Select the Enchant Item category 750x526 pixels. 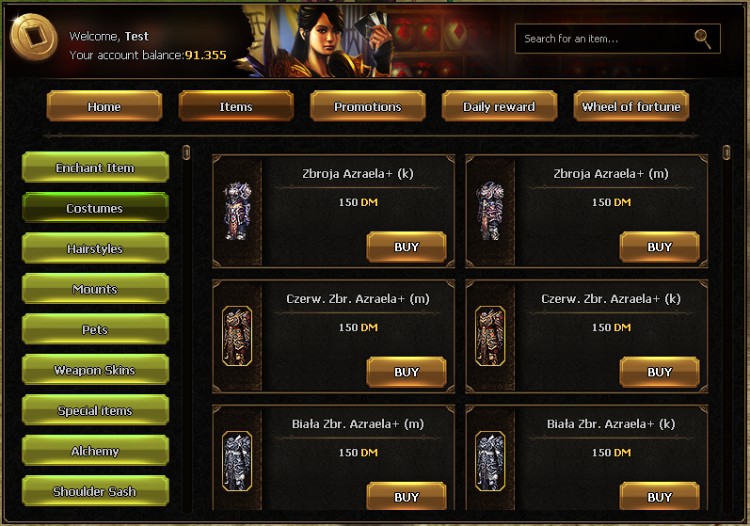tap(95, 167)
